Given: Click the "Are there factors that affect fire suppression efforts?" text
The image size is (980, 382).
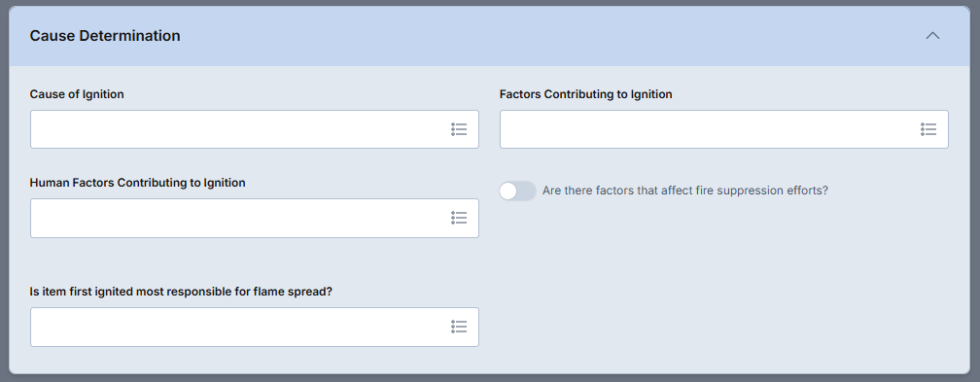Looking at the screenshot, I should (685, 191).
